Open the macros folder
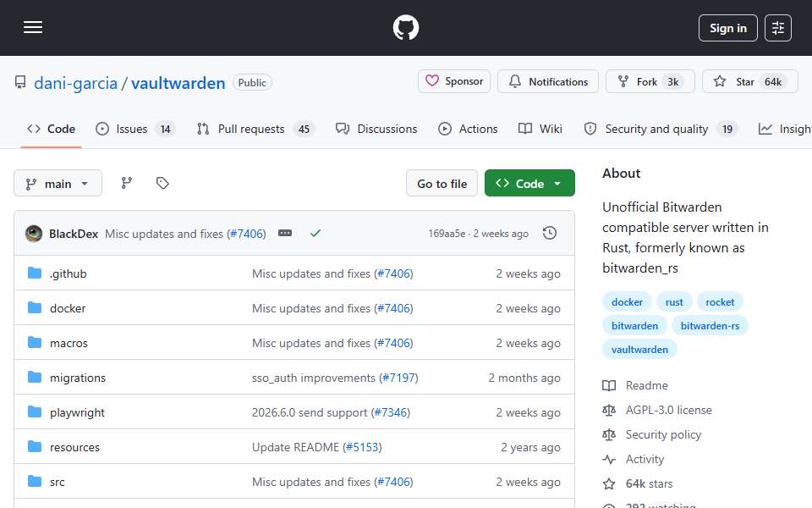This screenshot has width=812, height=508. (69, 343)
